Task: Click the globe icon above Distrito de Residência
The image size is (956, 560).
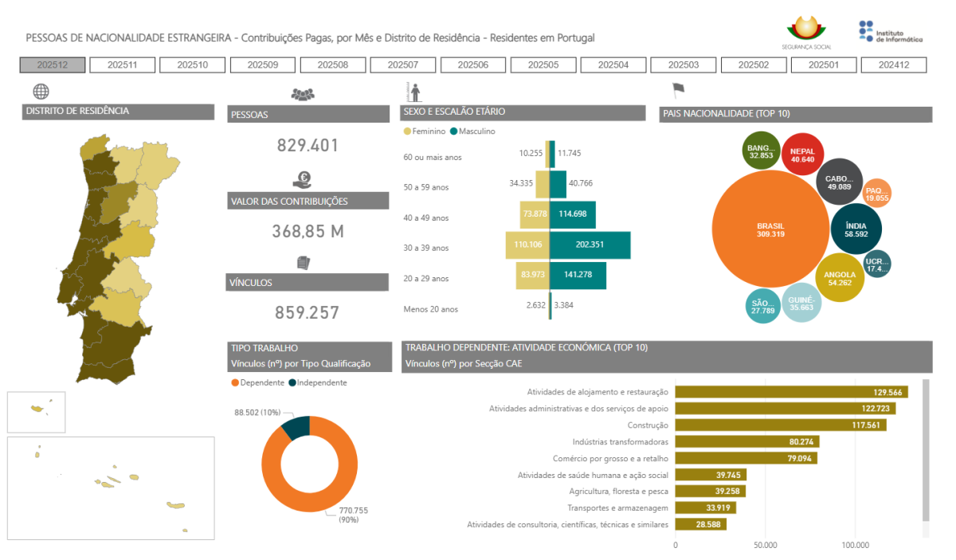Action: tap(41, 92)
